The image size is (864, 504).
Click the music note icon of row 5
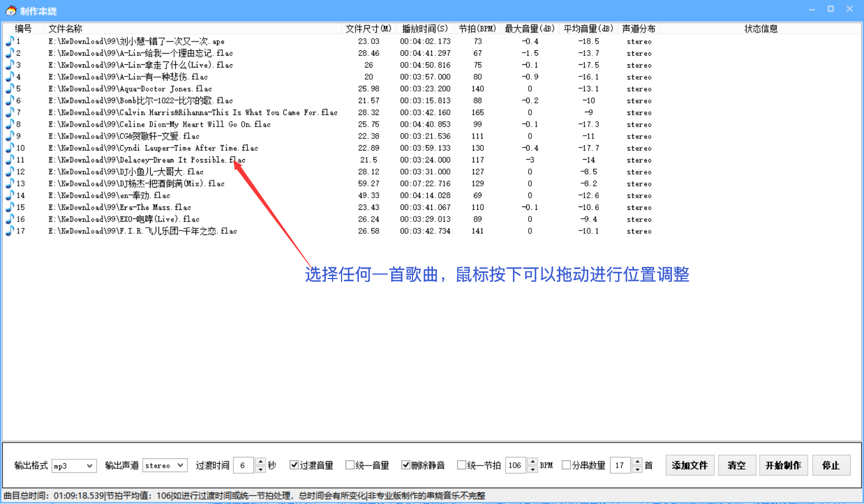click(9, 88)
